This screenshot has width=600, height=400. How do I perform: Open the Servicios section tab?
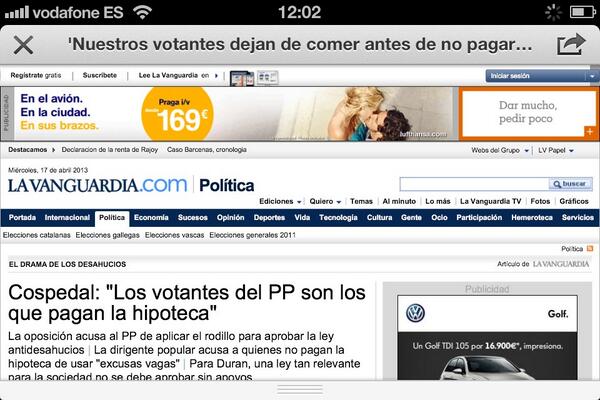coord(578,217)
